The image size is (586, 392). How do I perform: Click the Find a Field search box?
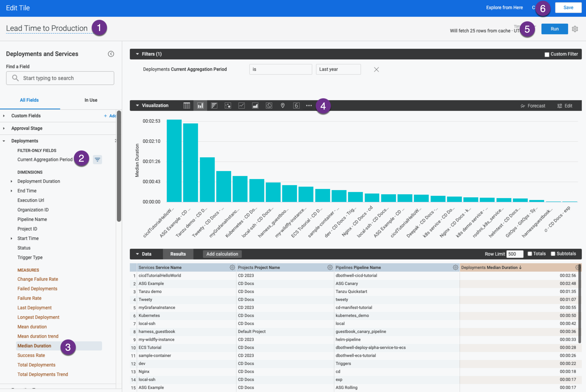[x=60, y=78]
